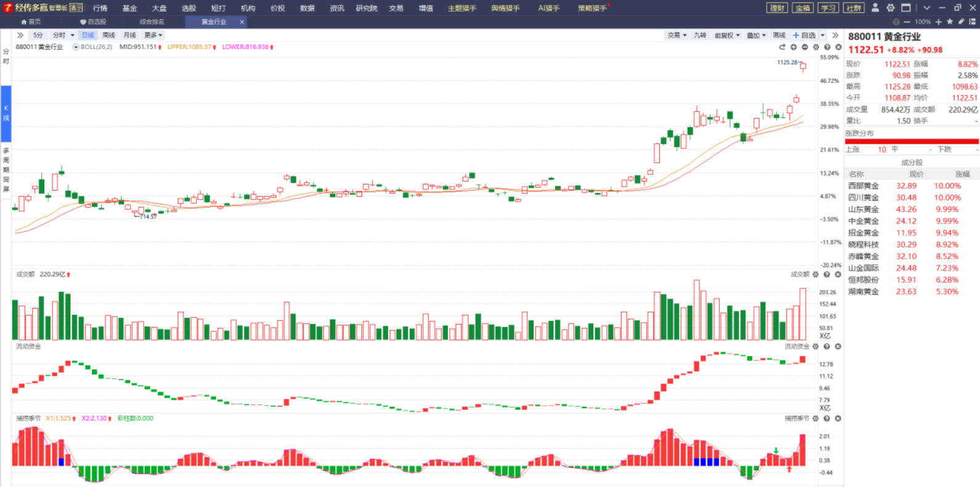The width and height of the screenshot is (980, 487).
Task: Switch chart to 日线 daily period
Action: tap(88, 35)
